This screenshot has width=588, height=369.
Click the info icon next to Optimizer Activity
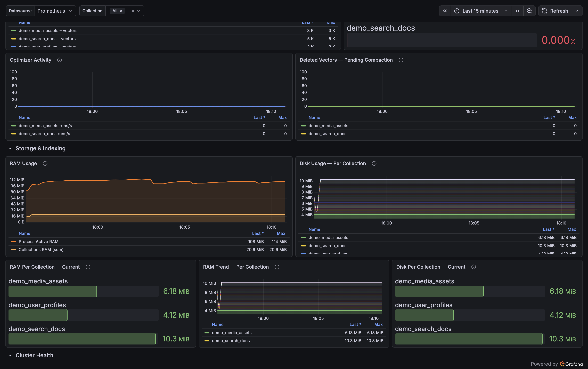pos(60,60)
